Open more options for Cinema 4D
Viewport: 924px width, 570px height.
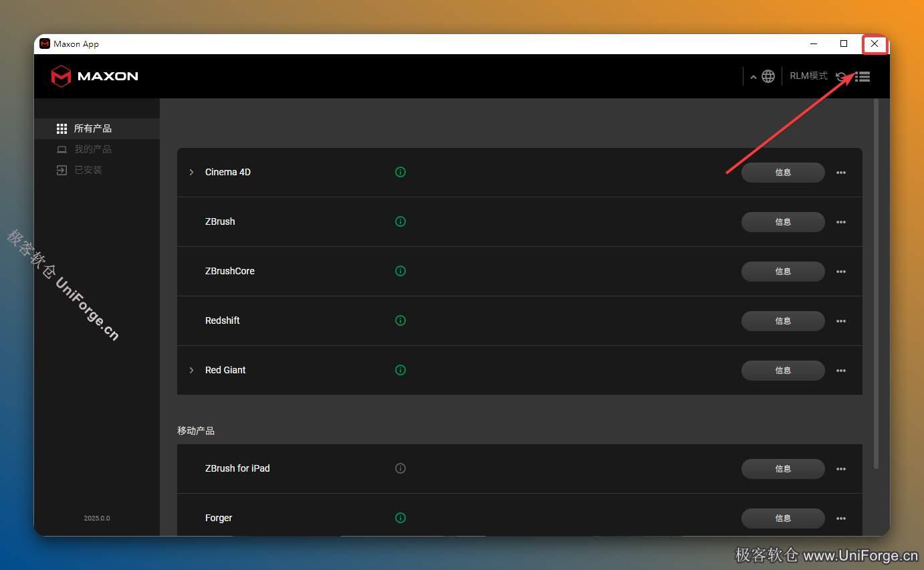point(841,173)
